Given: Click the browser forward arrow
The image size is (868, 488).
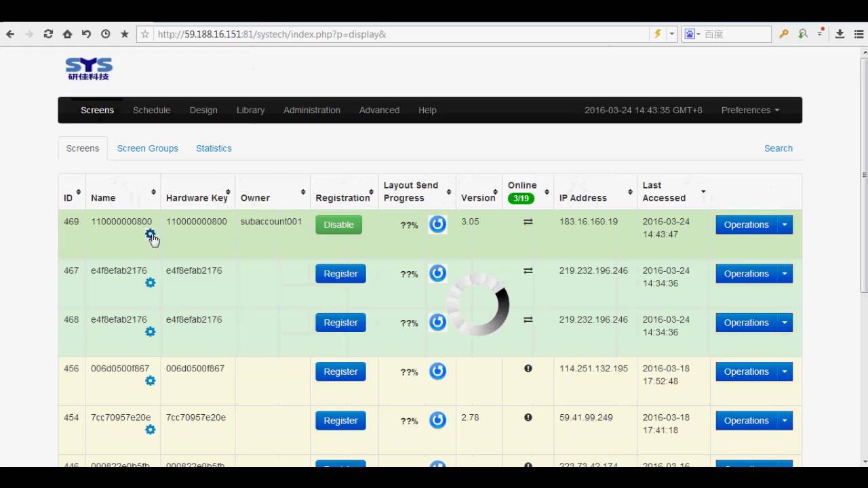Looking at the screenshot, I should tap(29, 34).
